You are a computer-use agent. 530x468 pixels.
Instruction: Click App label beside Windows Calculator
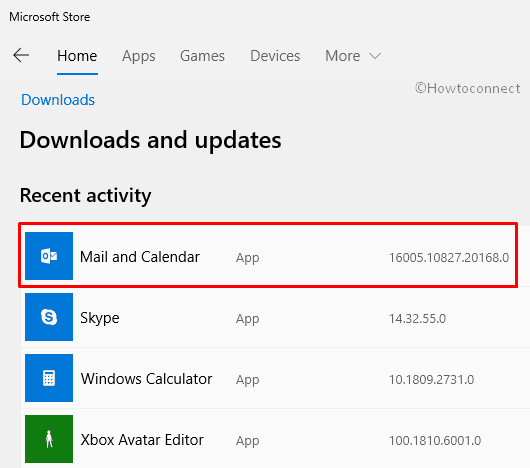(x=248, y=380)
